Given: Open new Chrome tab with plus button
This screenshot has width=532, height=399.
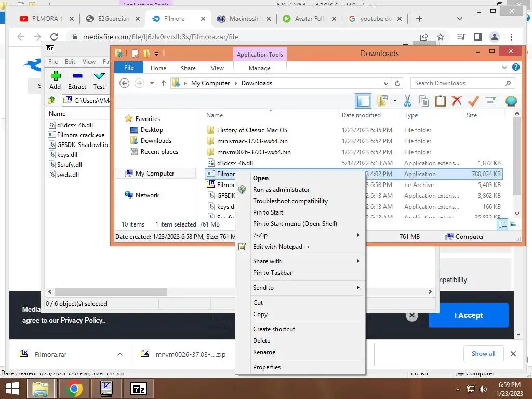Looking at the screenshot, I should [419, 19].
